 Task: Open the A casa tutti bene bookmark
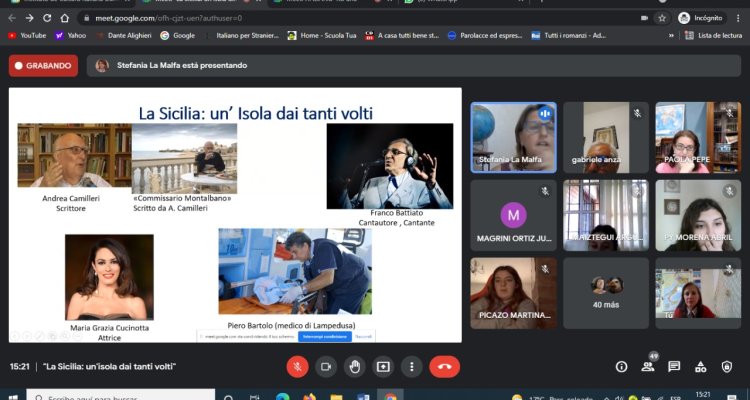click(x=402, y=35)
